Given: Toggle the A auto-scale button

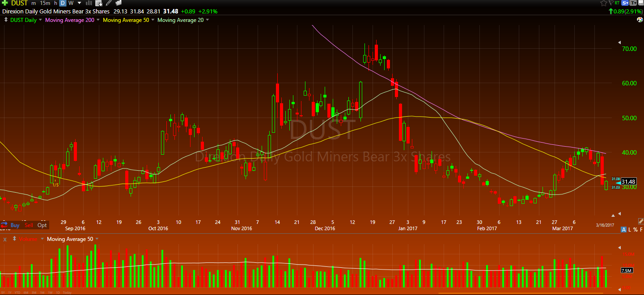Looking at the screenshot, I should point(624,229).
